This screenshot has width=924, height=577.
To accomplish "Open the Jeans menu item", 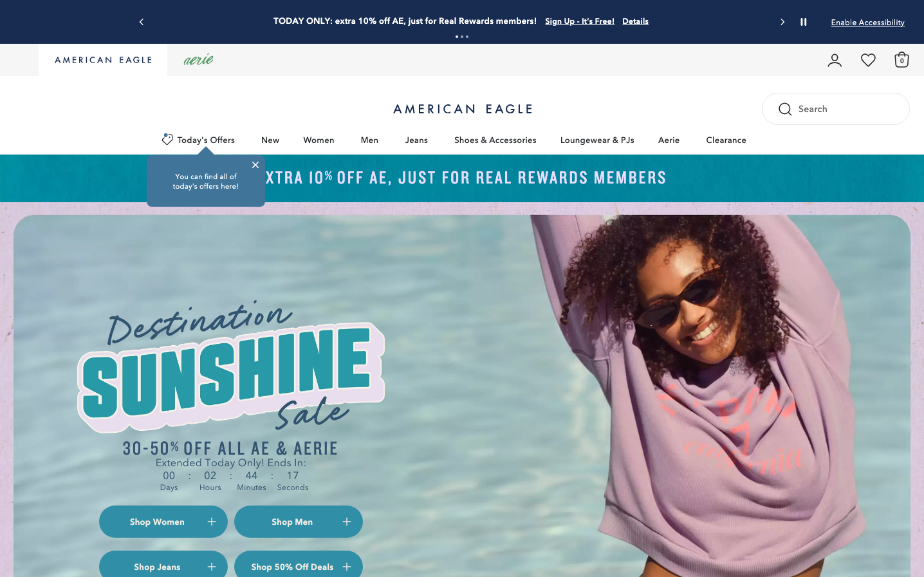I will point(416,140).
